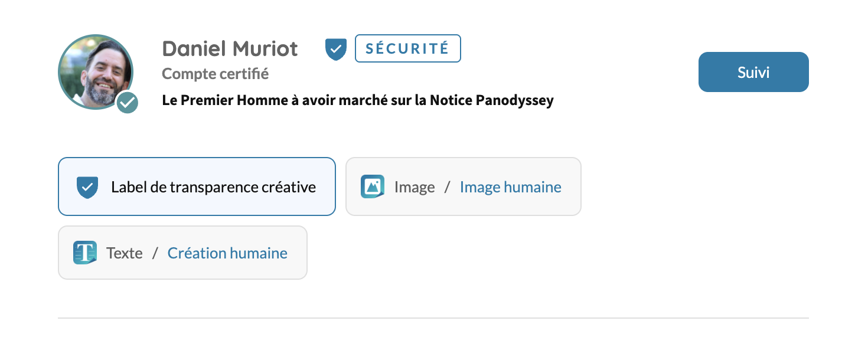This screenshot has height=347, width=868.
Task: Click the shield icon in transparency label
Action: click(87, 187)
